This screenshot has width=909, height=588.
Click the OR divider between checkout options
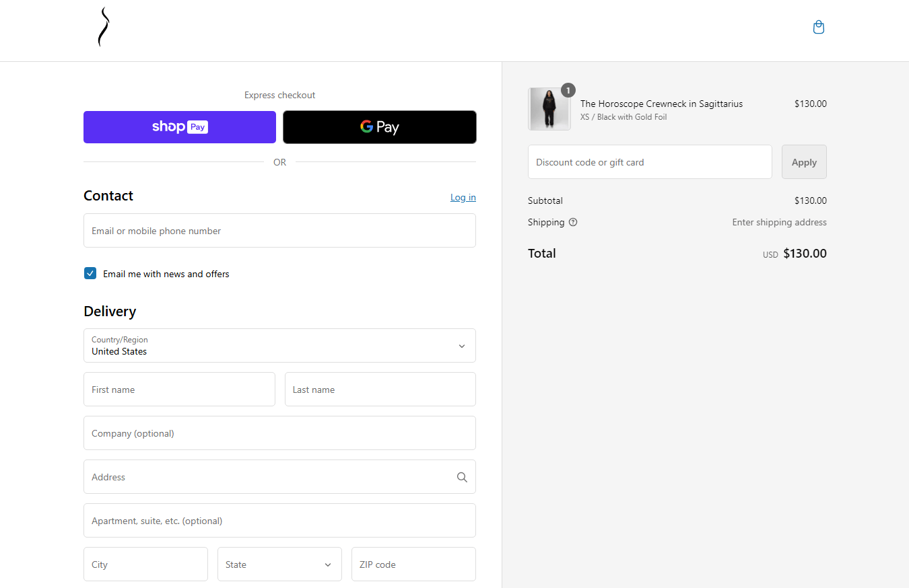pyautogui.click(x=279, y=162)
